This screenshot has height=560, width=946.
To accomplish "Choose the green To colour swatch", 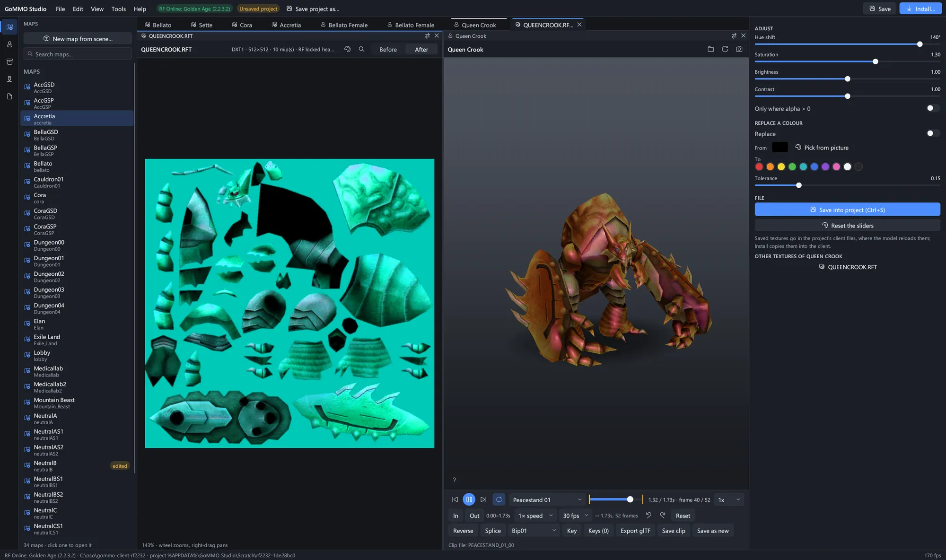I will [x=792, y=166].
